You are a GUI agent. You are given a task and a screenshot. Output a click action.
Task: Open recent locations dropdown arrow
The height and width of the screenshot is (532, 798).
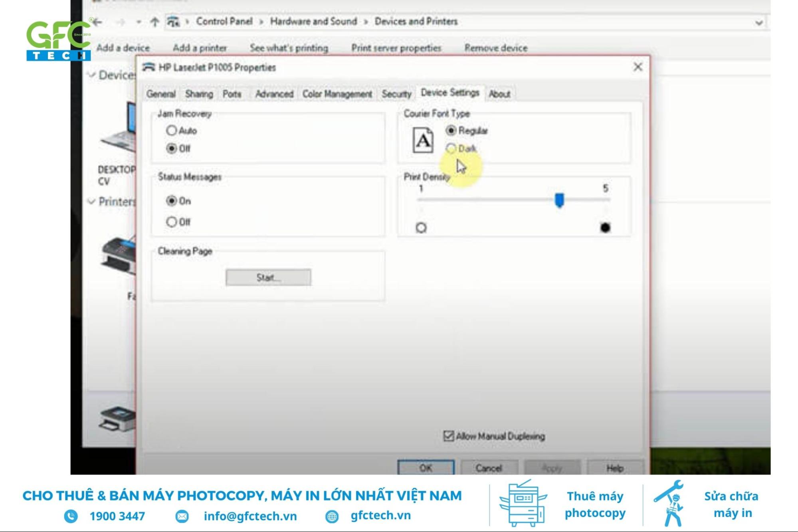coord(139,22)
